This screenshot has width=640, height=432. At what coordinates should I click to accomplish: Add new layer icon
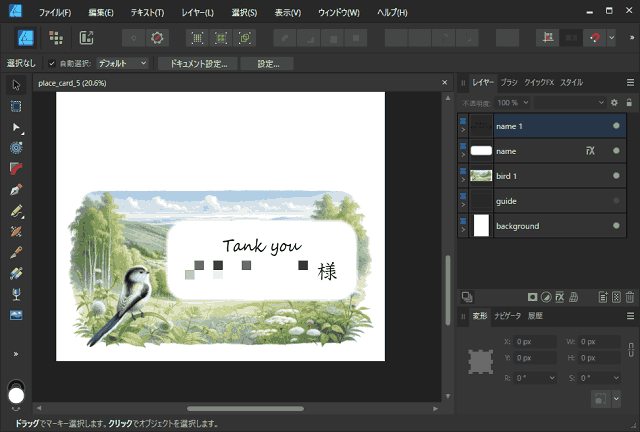point(603,297)
